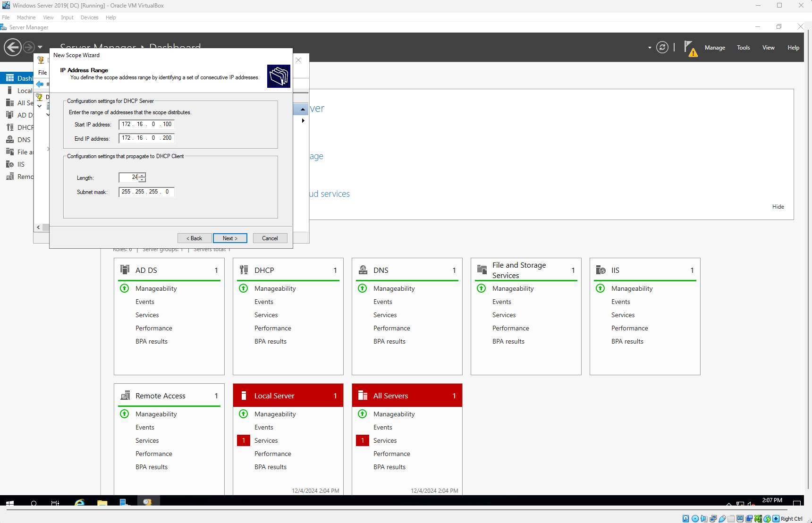Click Next in the New Scope Wizard
The width and height of the screenshot is (812, 523).
tap(230, 238)
